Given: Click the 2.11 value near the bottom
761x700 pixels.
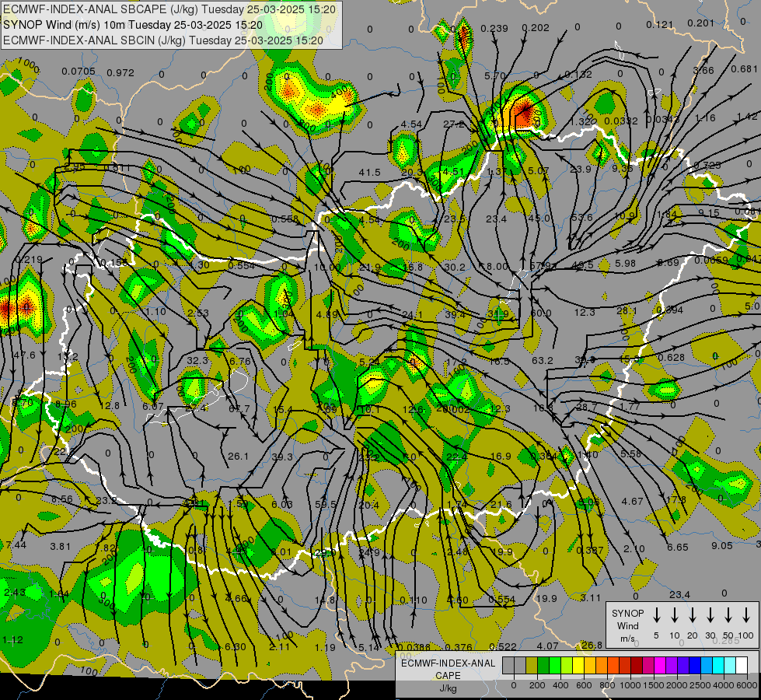Looking at the screenshot, I should pyautogui.click(x=279, y=646).
